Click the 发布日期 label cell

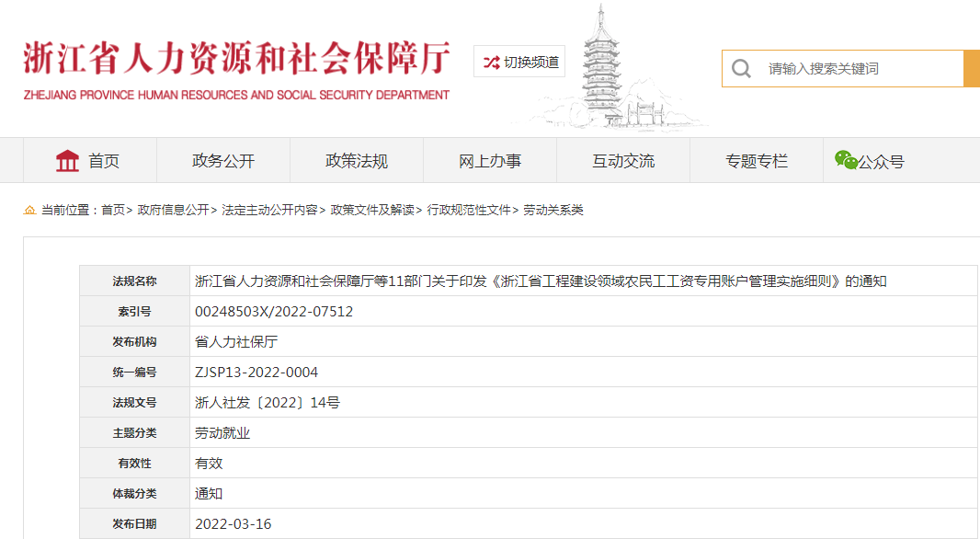point(134,523)
